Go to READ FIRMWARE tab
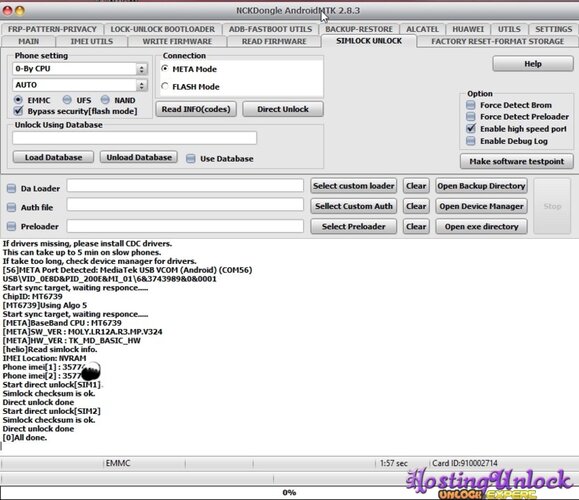The image size is (579, 500). pos(274,41)
